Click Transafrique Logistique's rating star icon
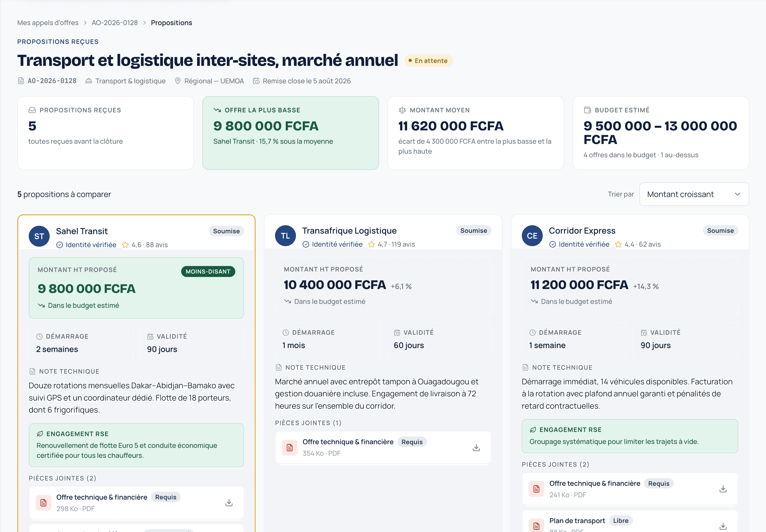Viewport: 766px width, 532px height. (371, 244)
